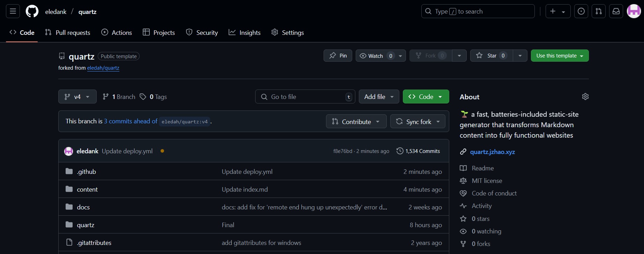This screenshot has height=254, width=644.
Task: Click Use this template button
Action: [x=559, y=56]
